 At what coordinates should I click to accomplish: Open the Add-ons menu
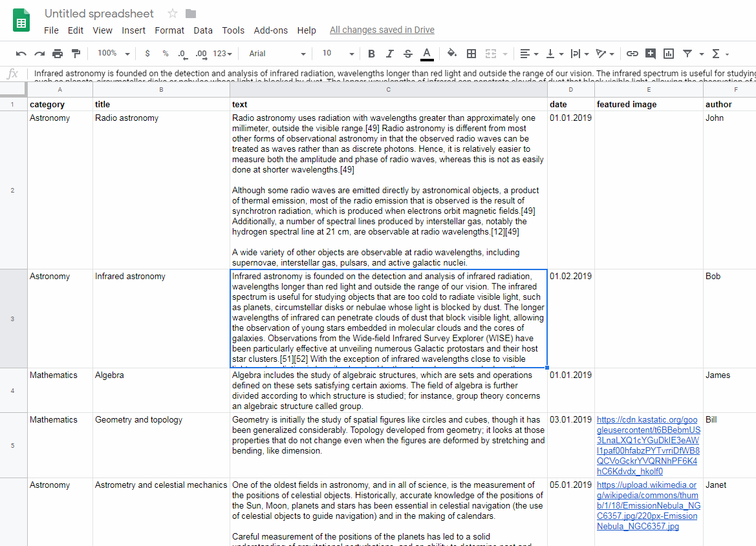[270, 30]
